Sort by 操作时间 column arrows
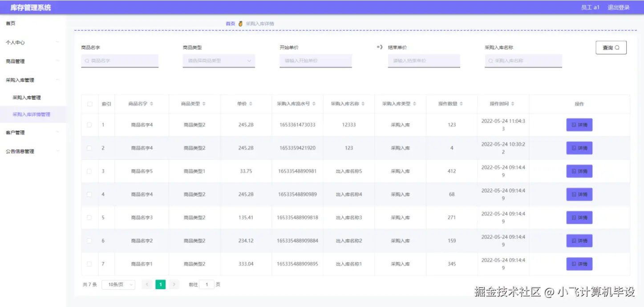 pyautogui.click(x=513, y=104)
